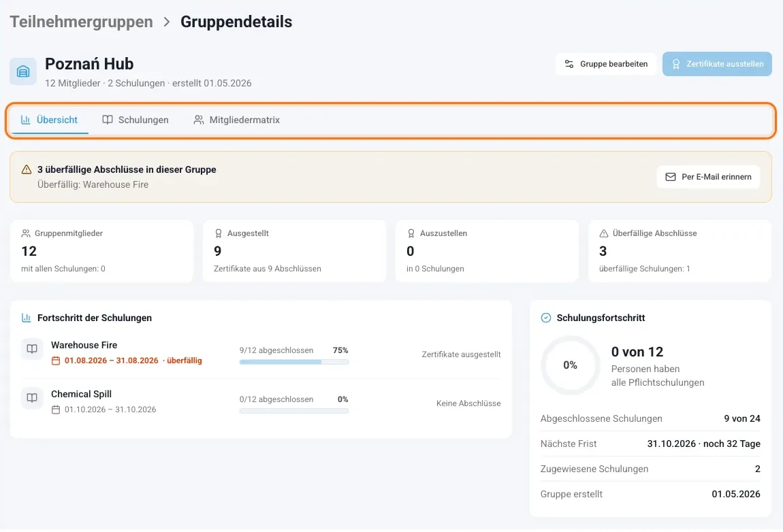Screen dimensions: 783x532
Task: Click the book icon for Warehouse Fire
Action: [x=32, y=349]
